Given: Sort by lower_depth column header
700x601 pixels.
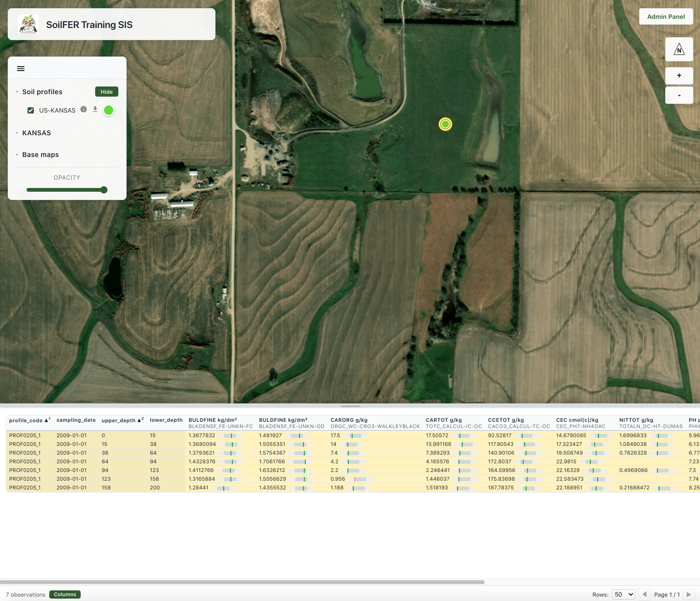Looking at the screenshot, I should (x=166, y=420).
